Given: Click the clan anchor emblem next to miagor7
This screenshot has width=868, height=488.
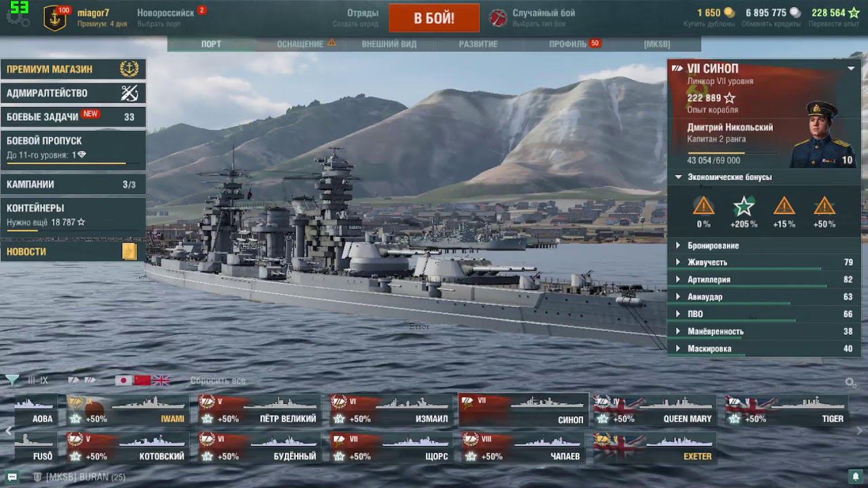Looking at the screenshot, I should click(x=55, y=18).
